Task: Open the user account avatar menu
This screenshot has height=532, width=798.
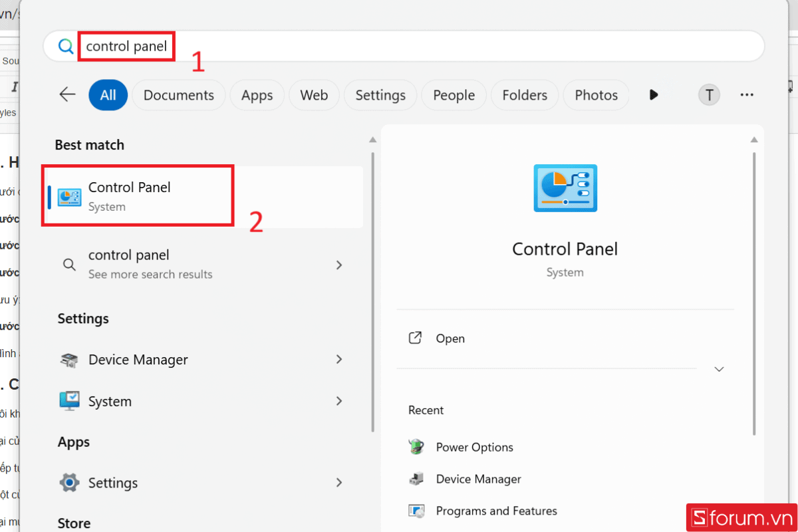Action: tap(709, 94)
